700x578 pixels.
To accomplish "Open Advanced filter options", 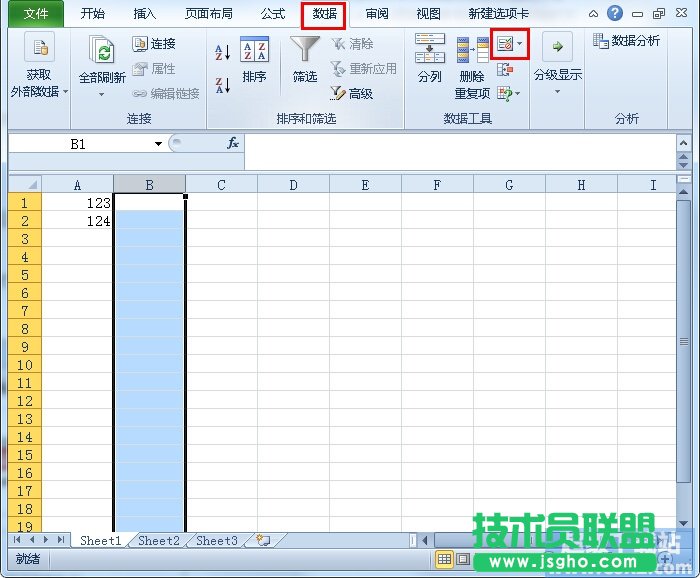I will (x=351, y=93).
